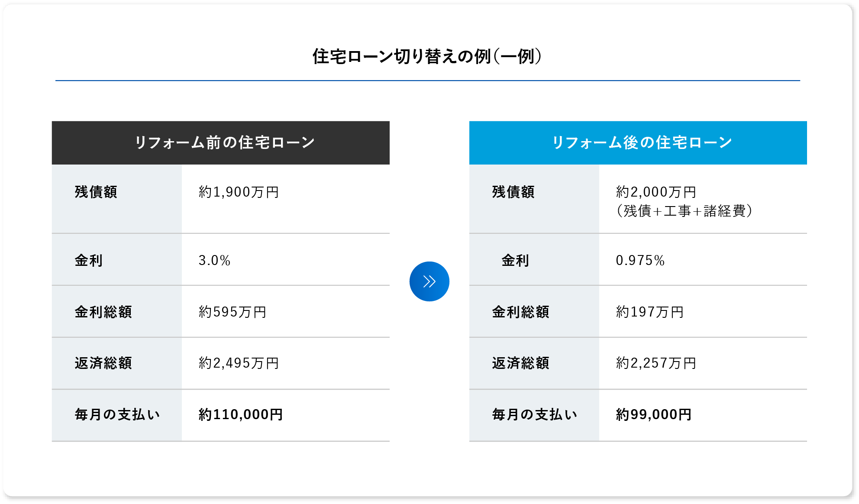The height and width of the screenshot is (504, 859).
Task: Click the 毎月の支払い label in the before-reform table
Action: [117, 414]
